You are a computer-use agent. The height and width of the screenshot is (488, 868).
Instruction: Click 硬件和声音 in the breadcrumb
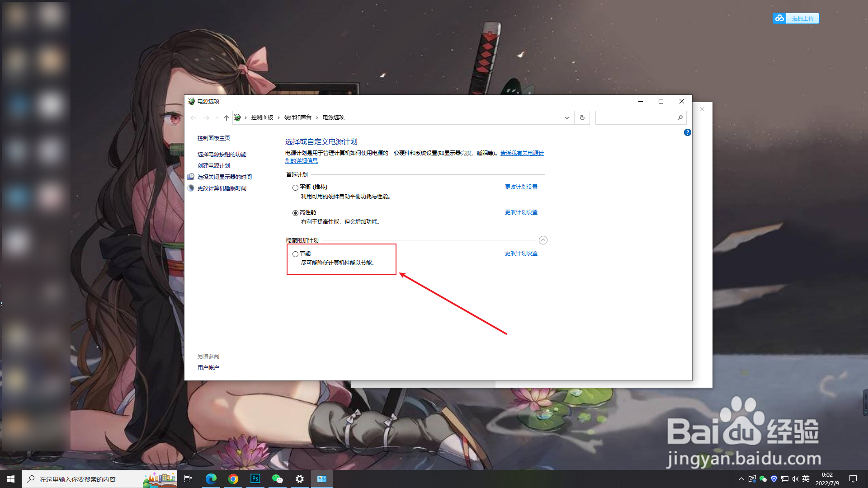click(297, 117)
